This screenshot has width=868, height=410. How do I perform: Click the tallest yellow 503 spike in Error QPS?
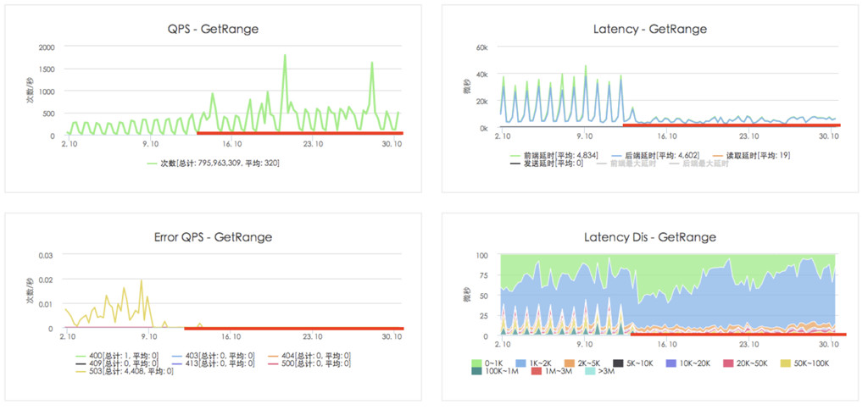tap(142, 280)
